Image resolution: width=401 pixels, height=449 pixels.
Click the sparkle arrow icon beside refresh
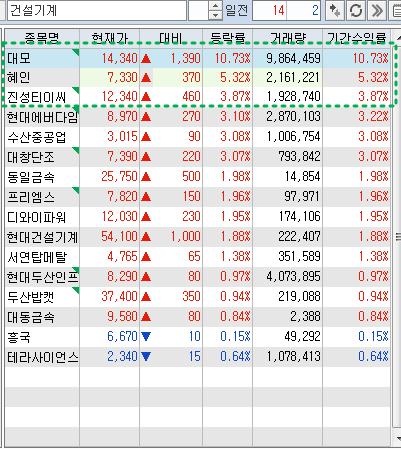coord(335,11)
